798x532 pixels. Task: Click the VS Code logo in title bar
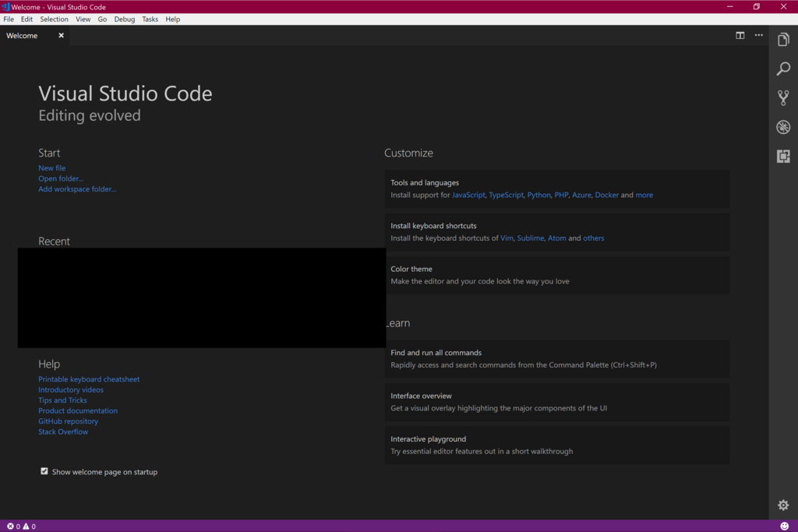tap(5, 6)
